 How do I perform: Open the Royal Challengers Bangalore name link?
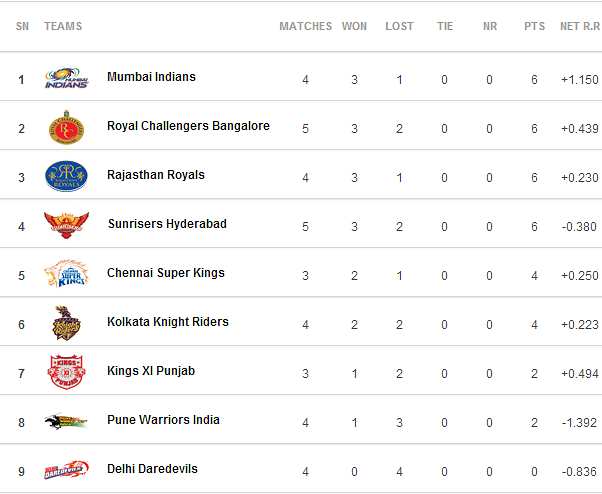coord(188,126)
